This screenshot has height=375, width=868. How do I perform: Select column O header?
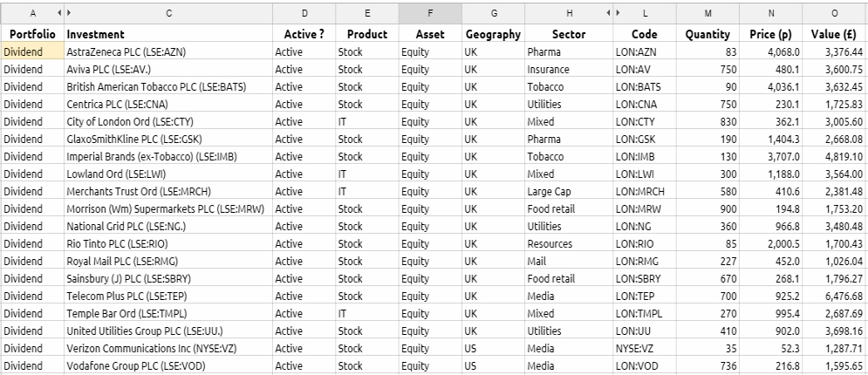(x=835, y=13)
